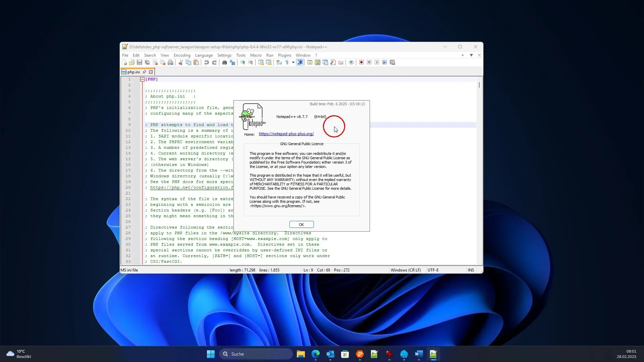Redo the action via toolbar
Viewport: 644px width, 362px height.
click(x=214, y=62)
